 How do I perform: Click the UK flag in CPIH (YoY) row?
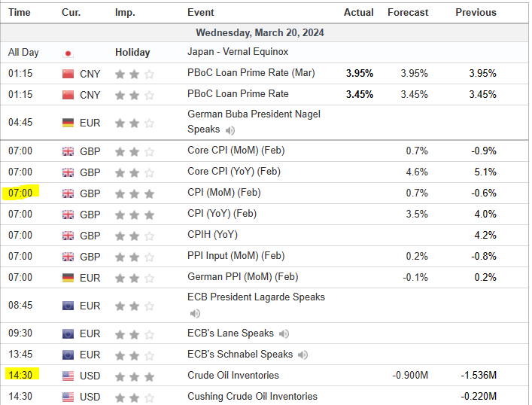pos(68,236)
